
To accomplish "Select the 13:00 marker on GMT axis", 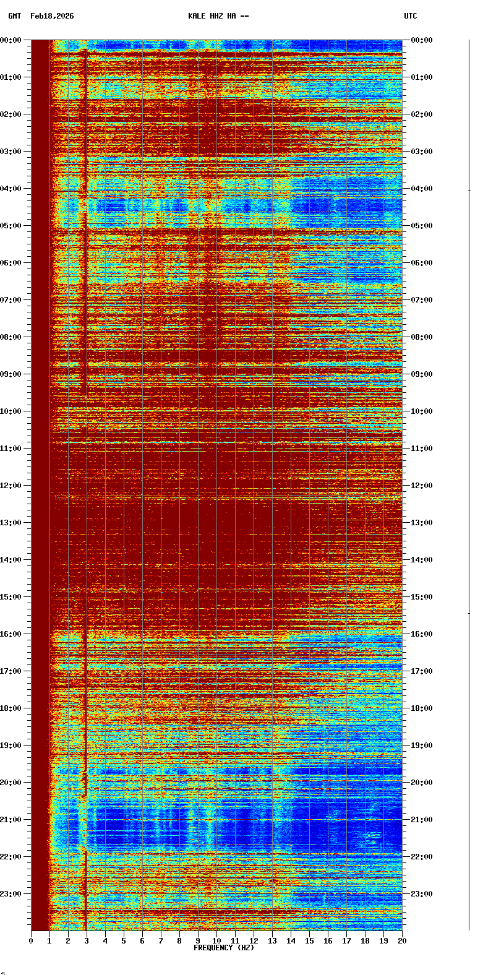I will (x=11, y=523).
